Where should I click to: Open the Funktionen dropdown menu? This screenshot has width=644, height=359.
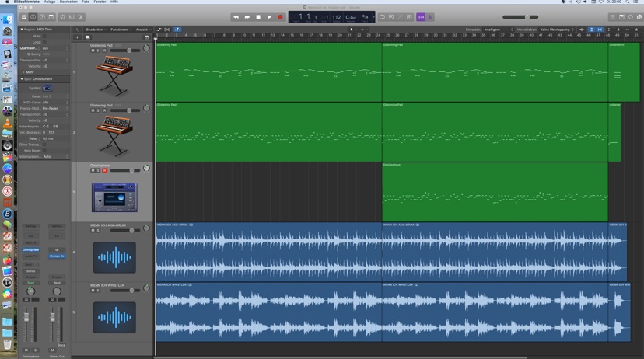(120, 30)
